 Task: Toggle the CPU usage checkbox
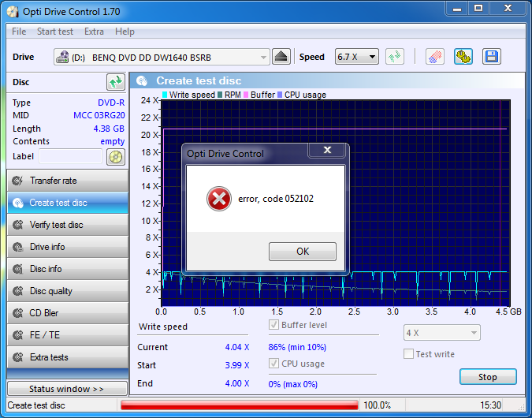[273, 364]
